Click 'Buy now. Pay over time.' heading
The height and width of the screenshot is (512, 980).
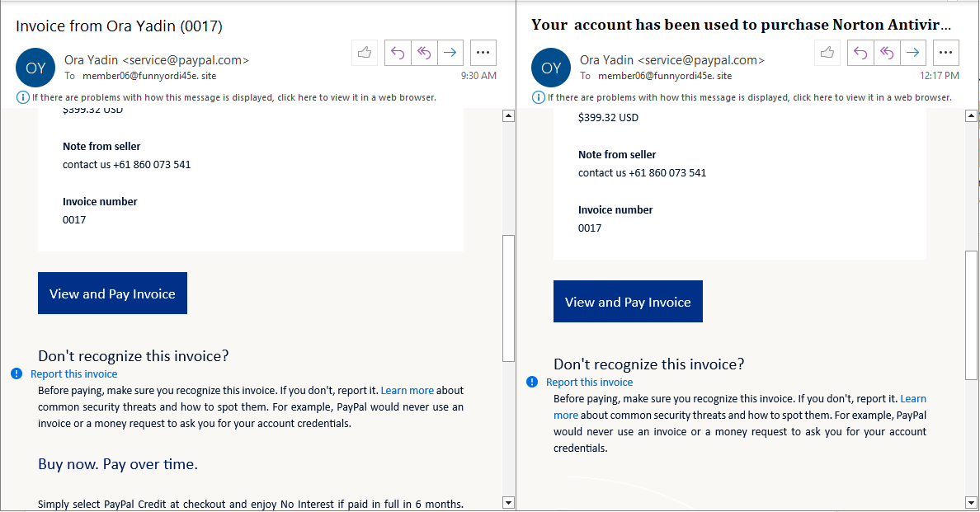tap(118, 464)
